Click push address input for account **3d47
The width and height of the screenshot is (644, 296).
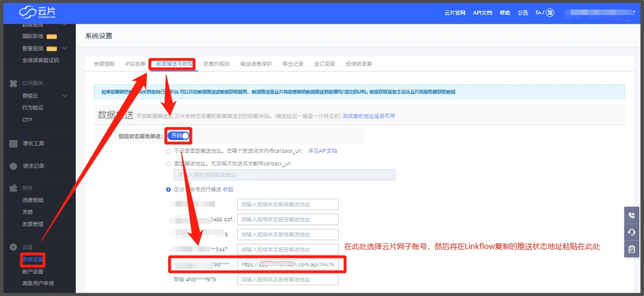point(288,249)
